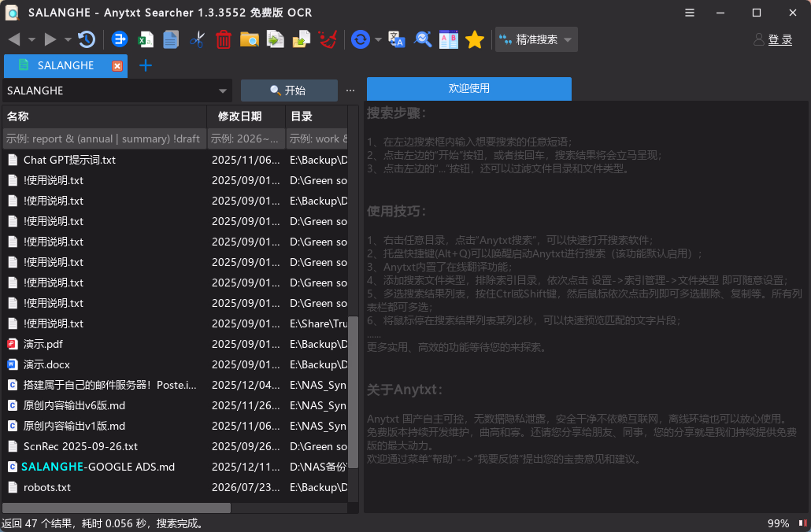Expand the refresh icon dropdown arrow
Image resolution: width=811 pixels, height=532 pixels.
tap(378, 39)
